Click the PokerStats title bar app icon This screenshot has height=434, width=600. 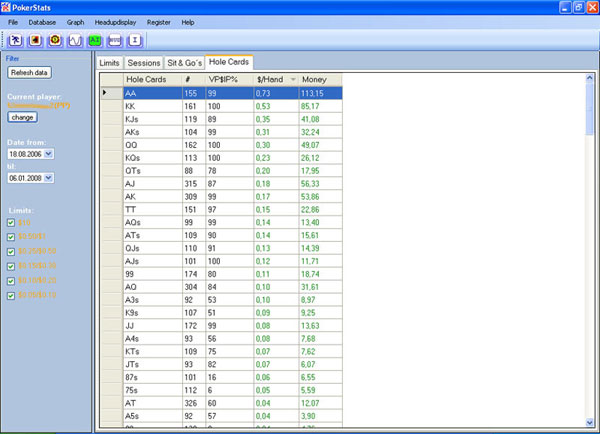[x=5, y=7]
